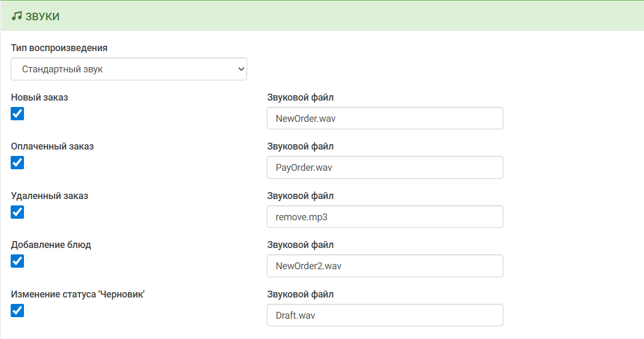Click the NewOrder.wav sound file field
The height and width of the screenshot is (339, 644).
point(385,118)
